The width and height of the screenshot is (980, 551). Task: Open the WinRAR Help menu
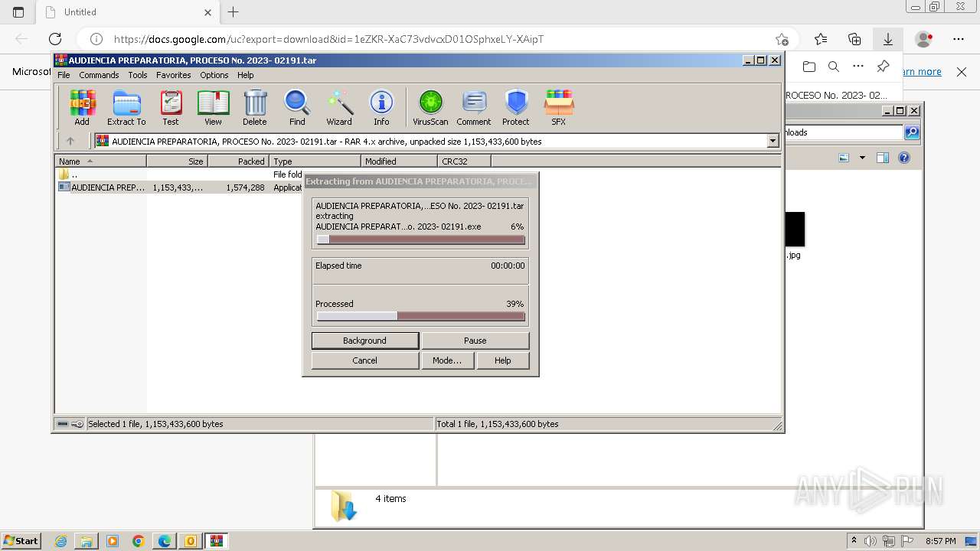click(x=245, y=75)
